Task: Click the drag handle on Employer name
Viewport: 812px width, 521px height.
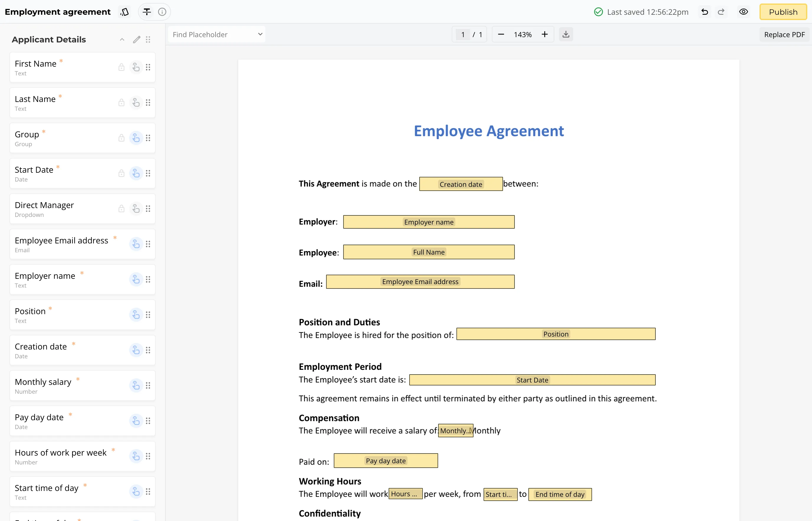Action: coord(148,279)
